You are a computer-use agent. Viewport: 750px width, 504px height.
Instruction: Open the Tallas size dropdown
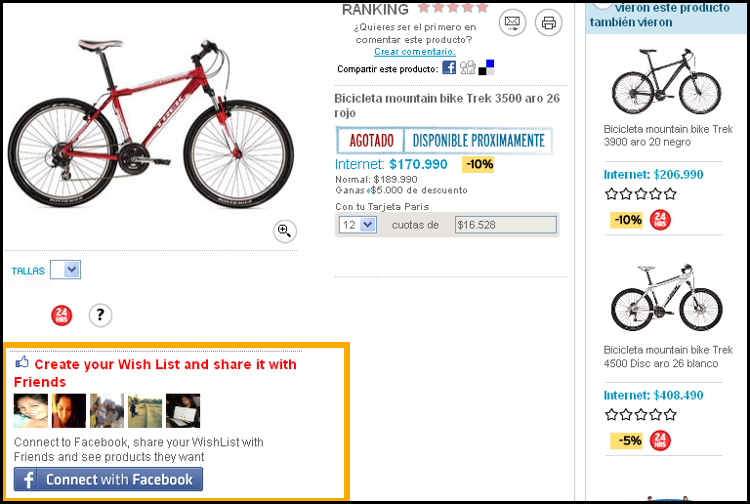[66, 270]
